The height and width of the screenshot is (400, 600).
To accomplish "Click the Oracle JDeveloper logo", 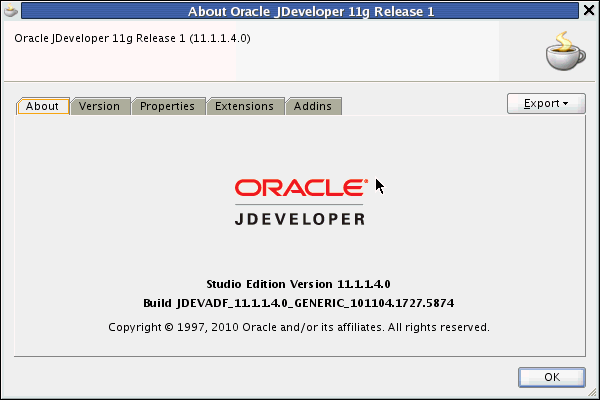I will (300, 202).
